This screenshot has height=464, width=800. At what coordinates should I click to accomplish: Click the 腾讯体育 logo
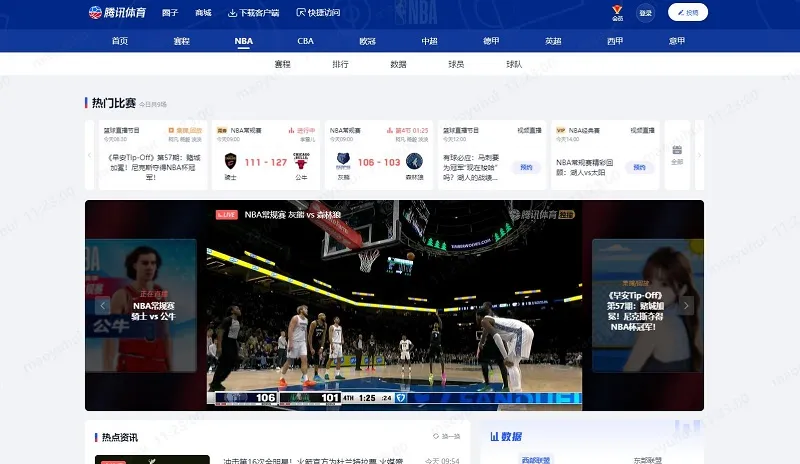click(117, 12)
